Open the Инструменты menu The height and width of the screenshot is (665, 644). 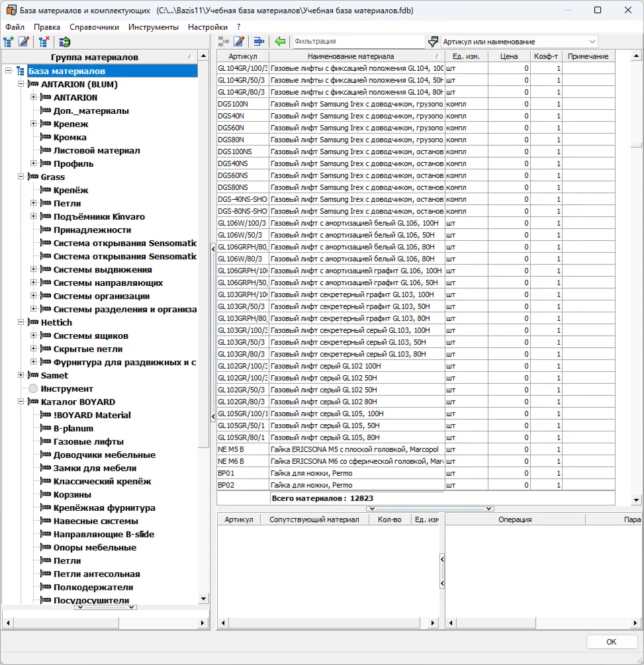pos(153,27)
